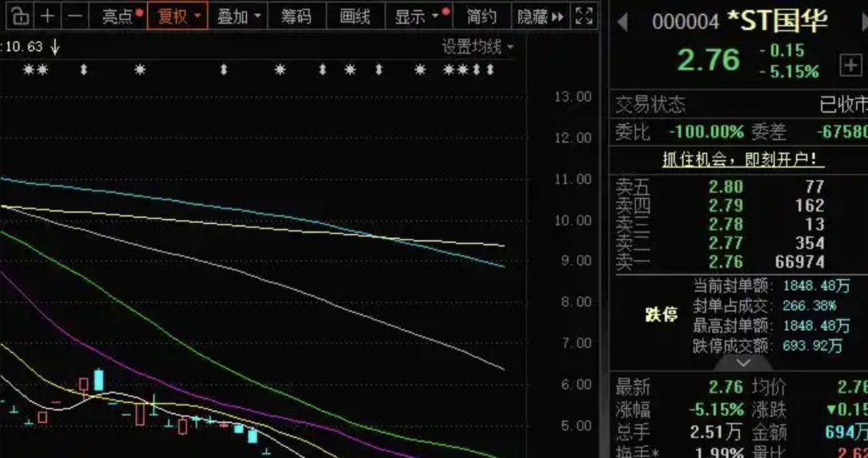
Task: Toggle 简约 simple mode
Action: click(x=481, y=16)
